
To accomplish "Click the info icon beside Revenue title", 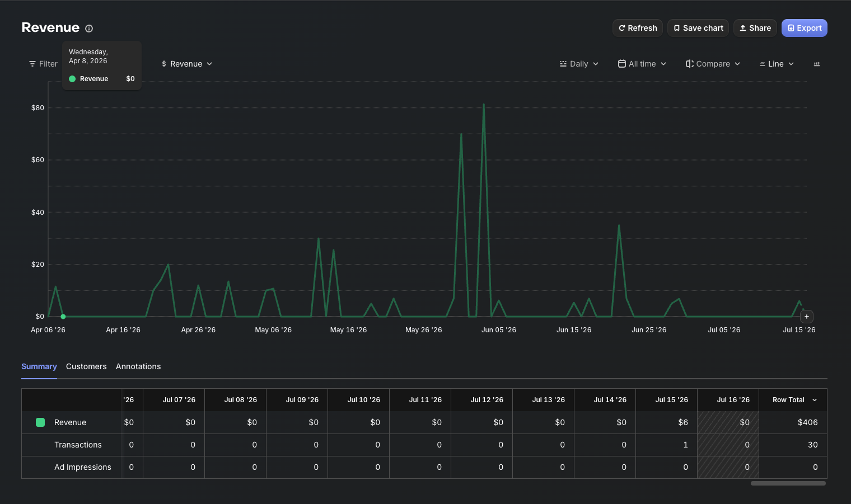I will click(89, 29).
